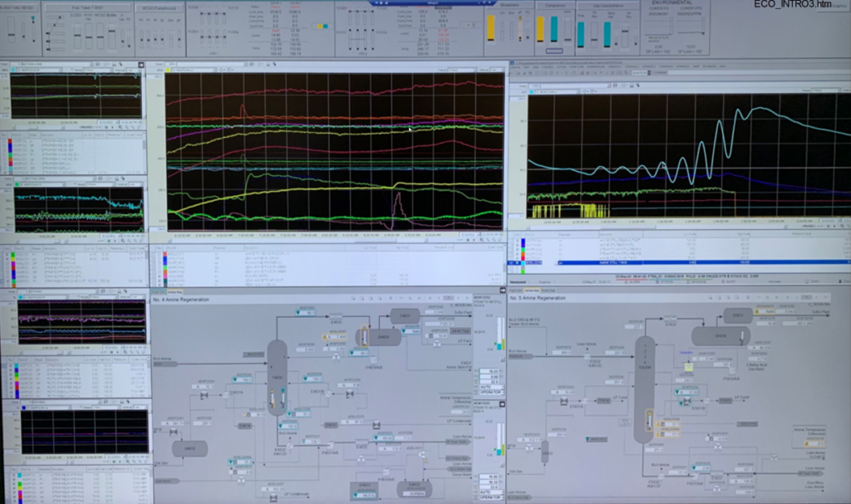Image resolution: width=851 pixels, height=504 pixels.
Task: Open the ALARM summary in the status bar
Action: pyautogui.click(x=632, y=282)
